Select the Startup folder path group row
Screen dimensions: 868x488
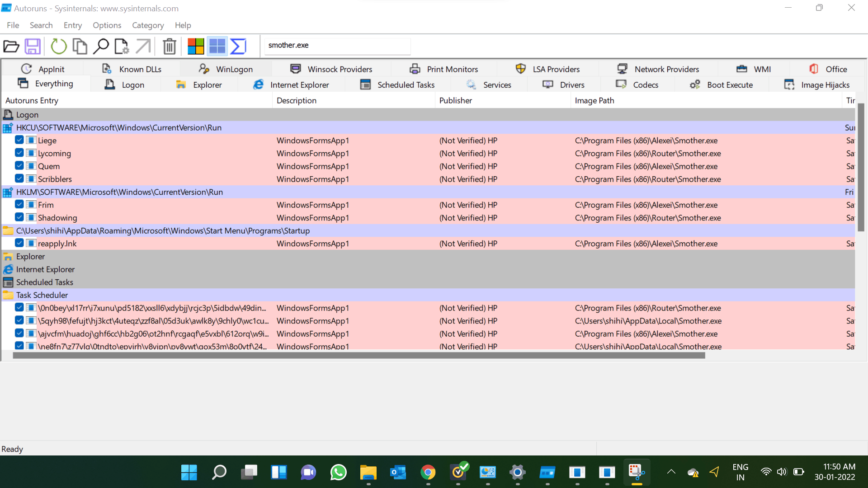click(x=163, y=230)
